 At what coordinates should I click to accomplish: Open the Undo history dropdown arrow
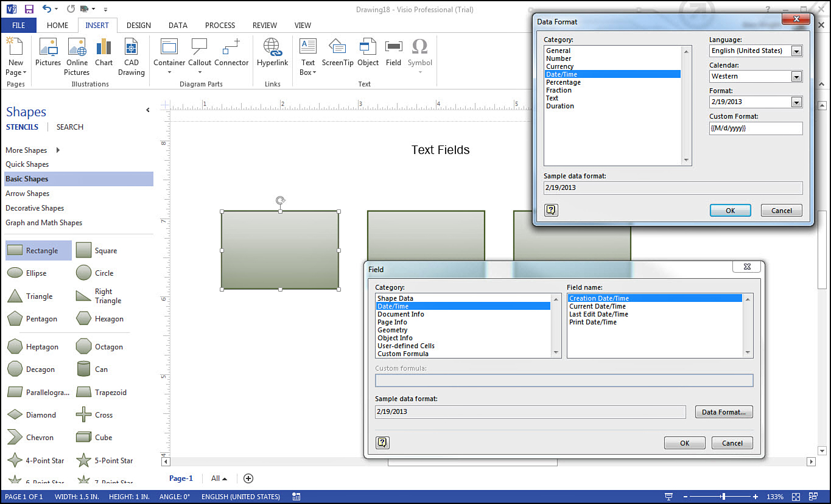click(57, 9)
